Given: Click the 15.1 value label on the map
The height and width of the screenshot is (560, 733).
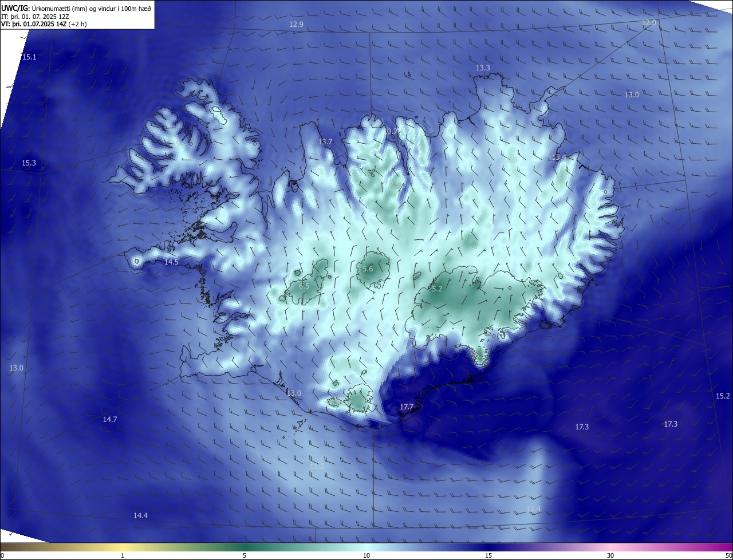Looking at the screenshot, I should click(29, 57).
